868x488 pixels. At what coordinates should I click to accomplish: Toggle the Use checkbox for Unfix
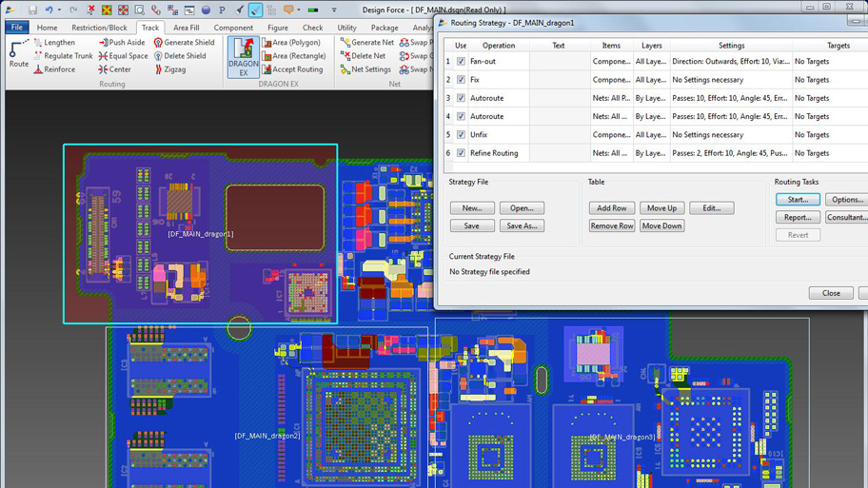click(x=461, y=135)
